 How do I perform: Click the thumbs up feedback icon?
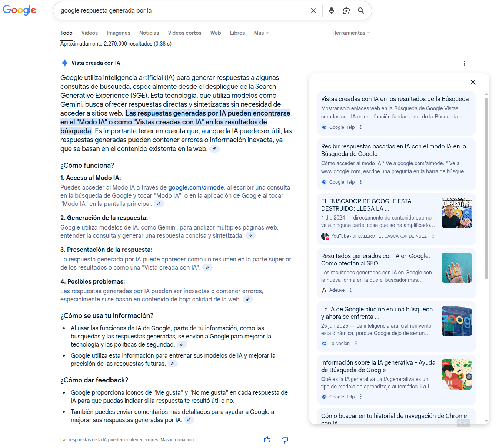coord(267,439)
